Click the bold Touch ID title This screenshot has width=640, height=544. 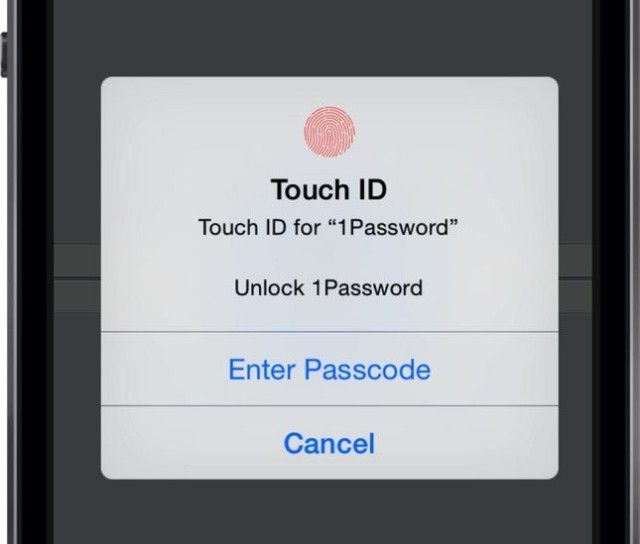click(x=329, y=189)
